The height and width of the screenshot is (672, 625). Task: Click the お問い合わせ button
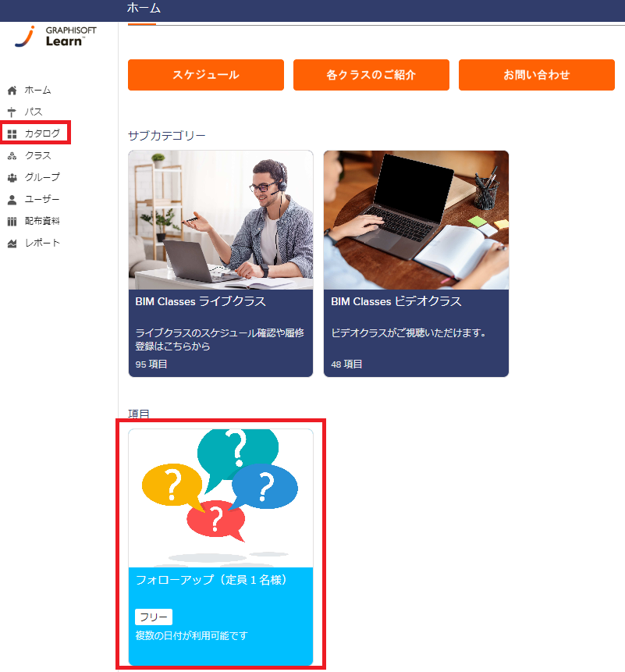pyautogui.click(x=537, y=75)
